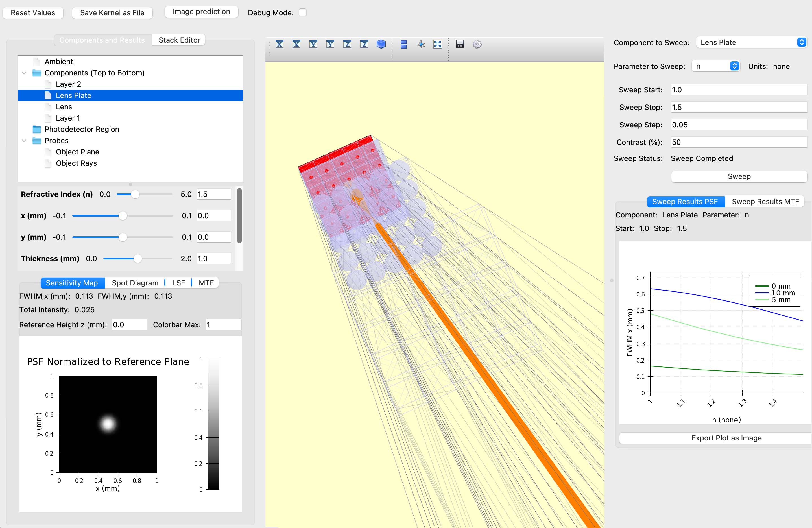
Task: Show the Sweep Results PSF tab
Action: click(686, 201)
